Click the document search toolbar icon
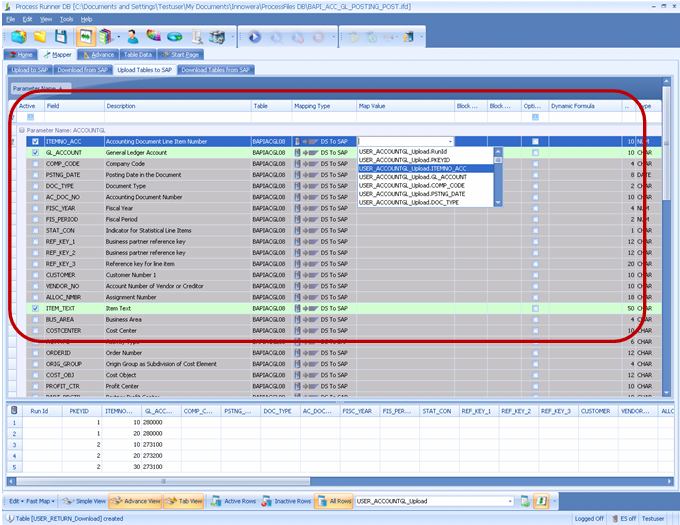 197,37
